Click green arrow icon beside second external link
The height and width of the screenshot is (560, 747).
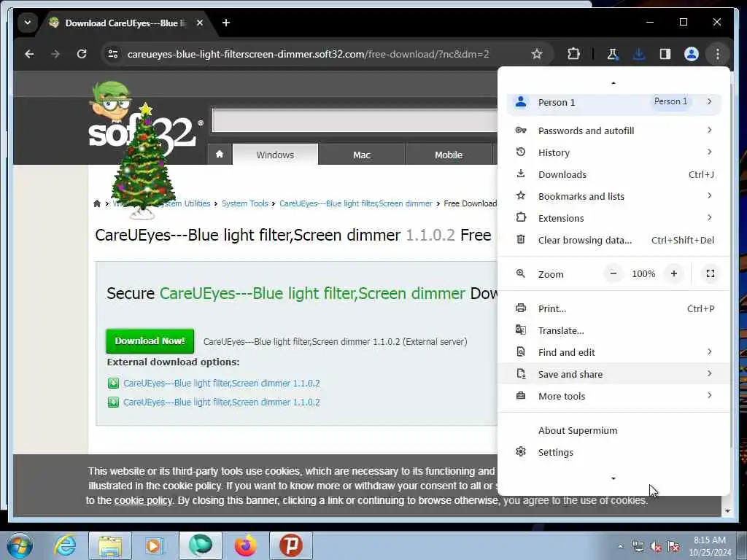click(x=113, y=402)
